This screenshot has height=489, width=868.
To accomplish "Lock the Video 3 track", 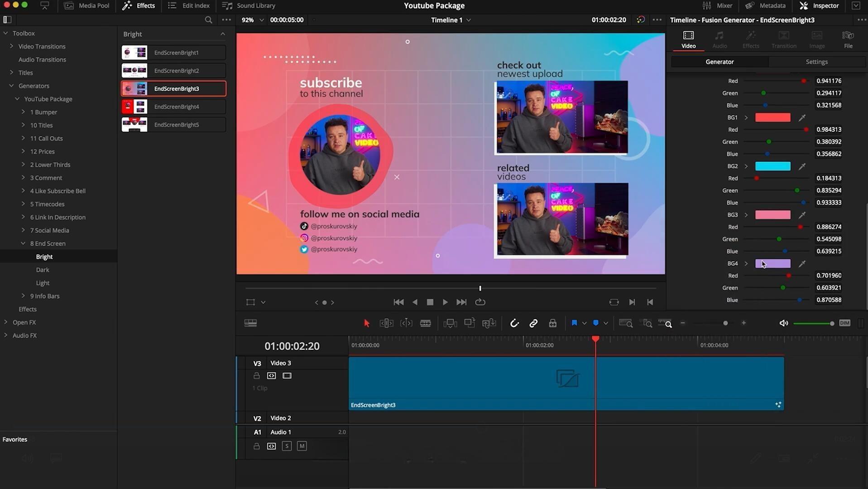I will coord(257,376).
